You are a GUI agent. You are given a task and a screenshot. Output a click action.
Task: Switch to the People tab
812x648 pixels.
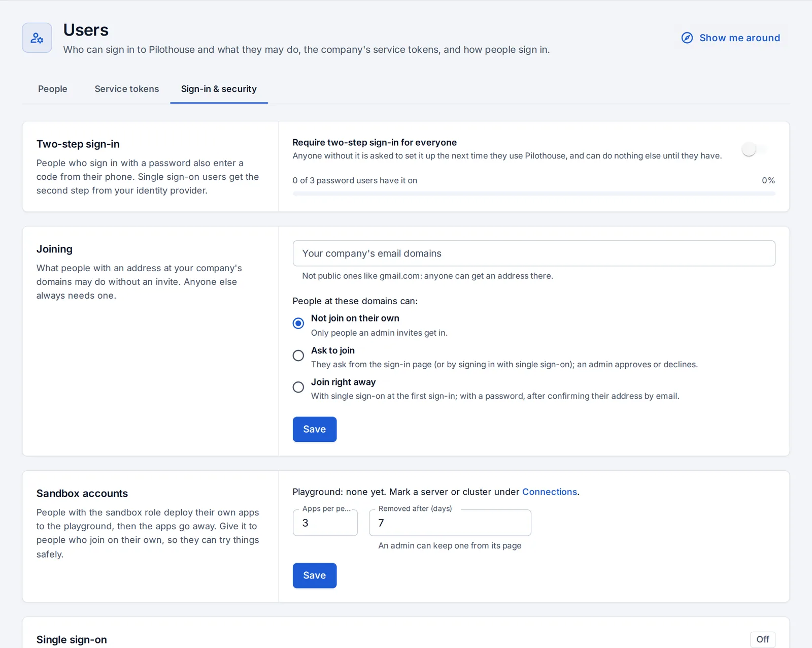53,89
